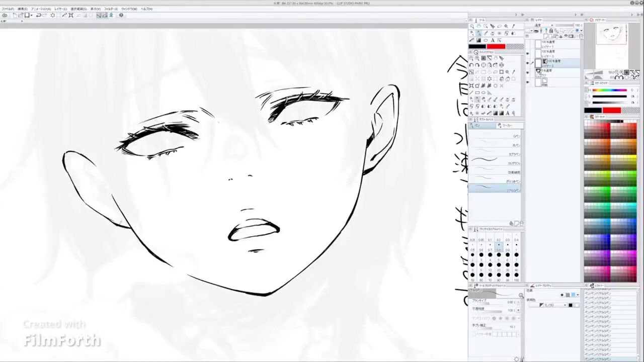The width and height of the screenshot is (644, 362).
Task: Hide the レイヤー3 layer via its eye icon
Action: point(528,54)
